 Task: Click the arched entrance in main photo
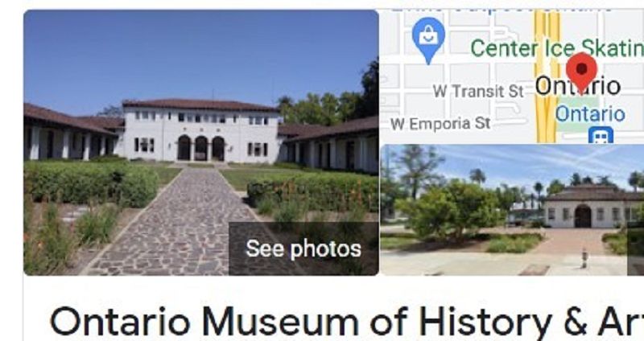tap(201, 148)
